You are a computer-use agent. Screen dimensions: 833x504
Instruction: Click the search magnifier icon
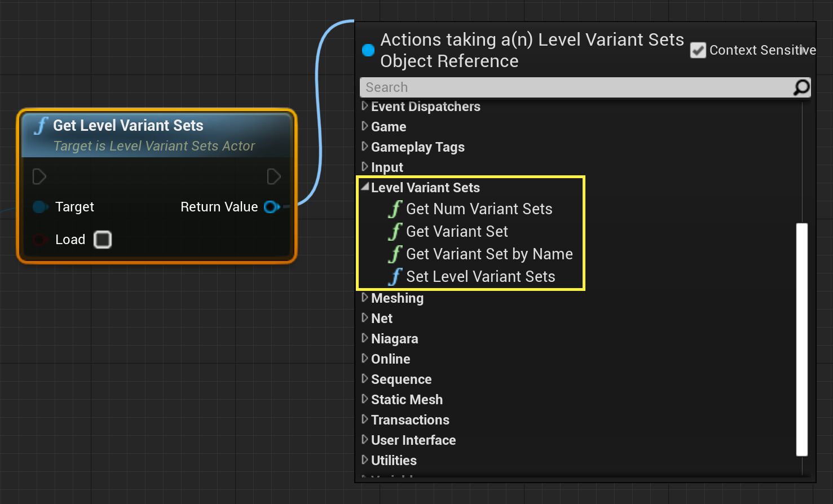point(801,87)
